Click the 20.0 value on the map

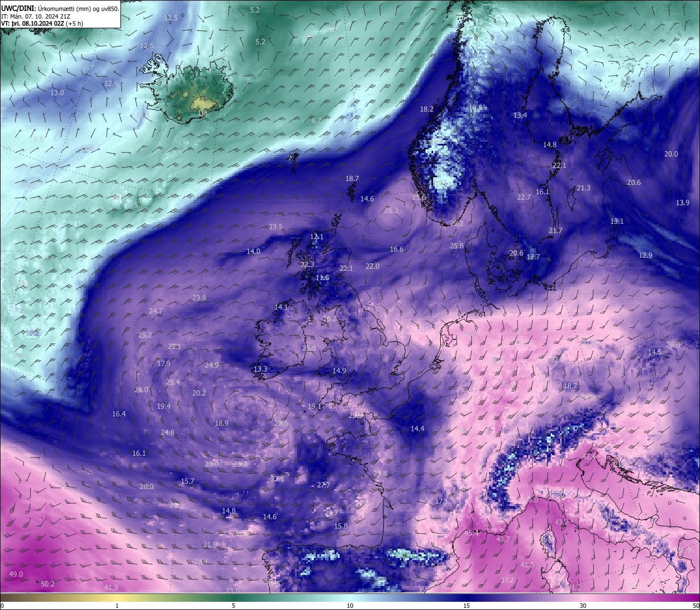tap(671, 154)
